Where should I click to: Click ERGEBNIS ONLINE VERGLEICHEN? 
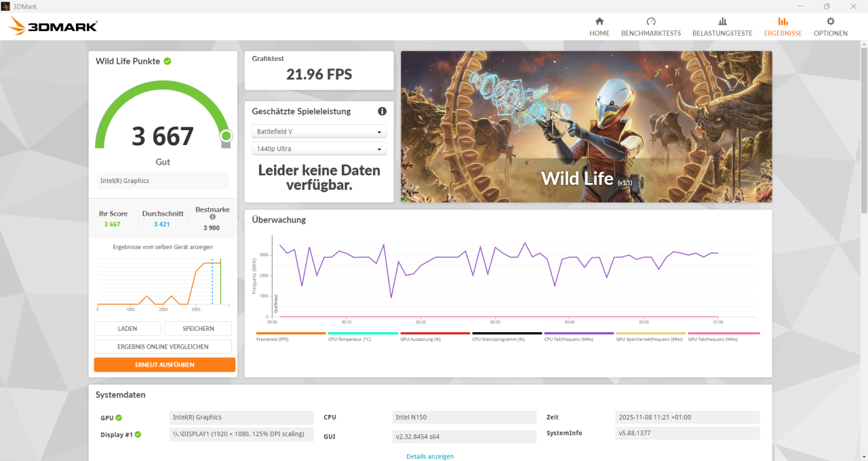[164, 347]
